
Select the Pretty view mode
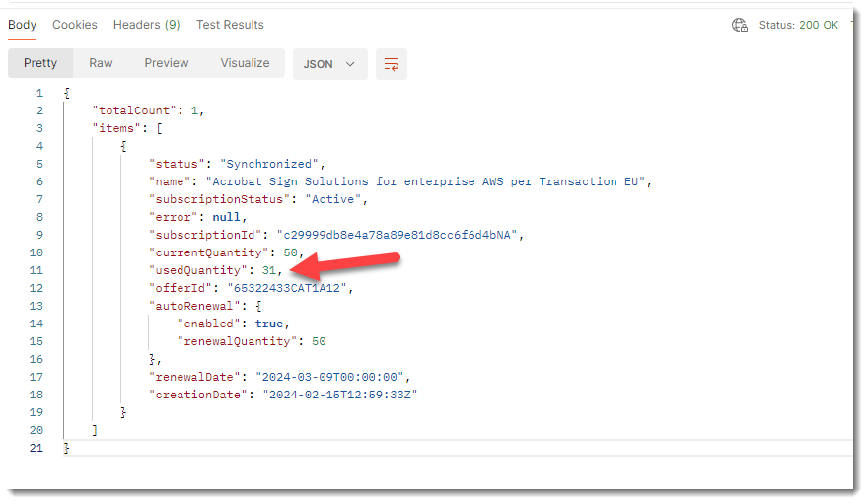click(x=40, y=63)
